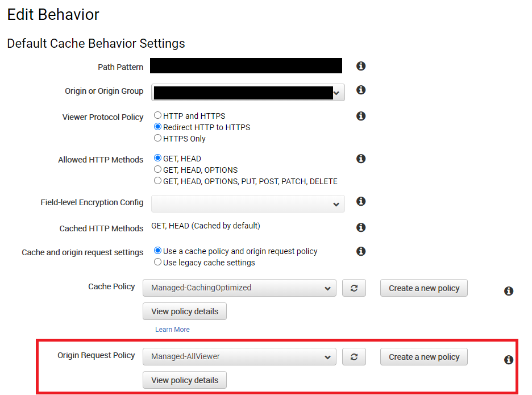Image resolution: width=532 pixels, height=395 pixels.
Task: Click info icon beside Origin or Origin Group
Action: (361, 90)
